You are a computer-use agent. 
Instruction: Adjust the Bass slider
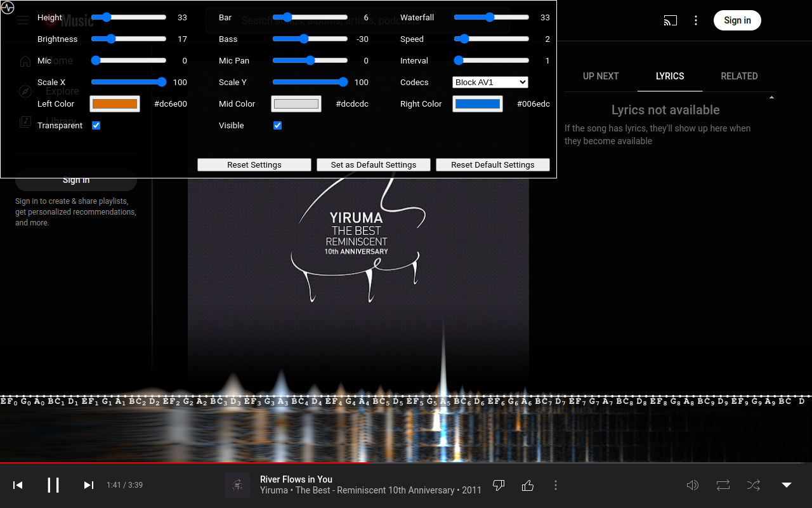coord(310,39)
